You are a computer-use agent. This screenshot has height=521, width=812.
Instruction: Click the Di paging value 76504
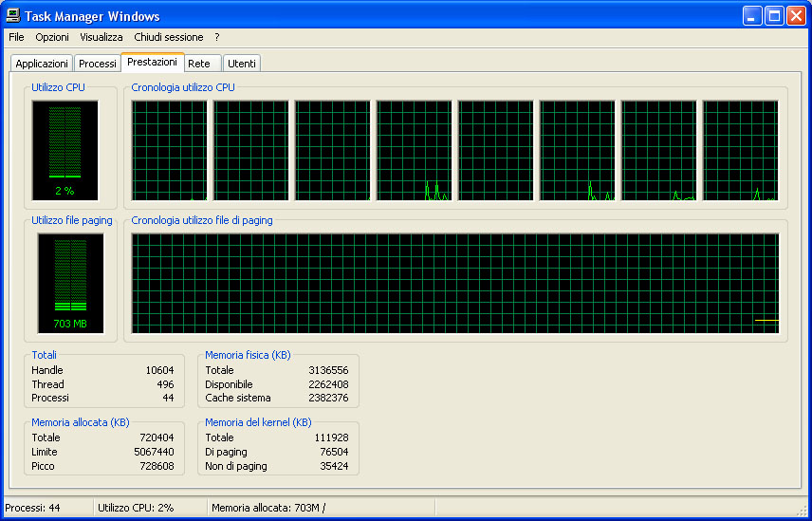tap(334, 452)
